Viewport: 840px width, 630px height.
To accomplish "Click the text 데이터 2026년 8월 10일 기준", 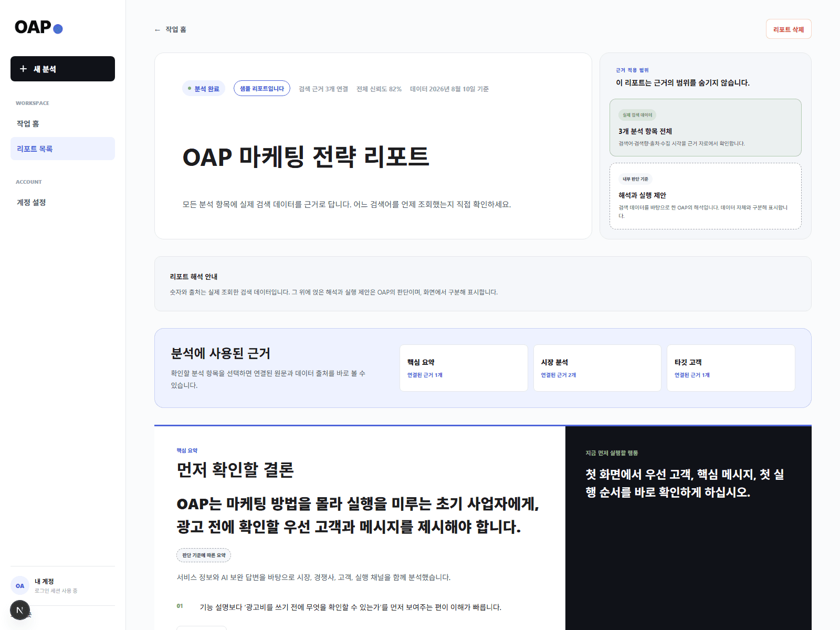I will pos(449,89).
